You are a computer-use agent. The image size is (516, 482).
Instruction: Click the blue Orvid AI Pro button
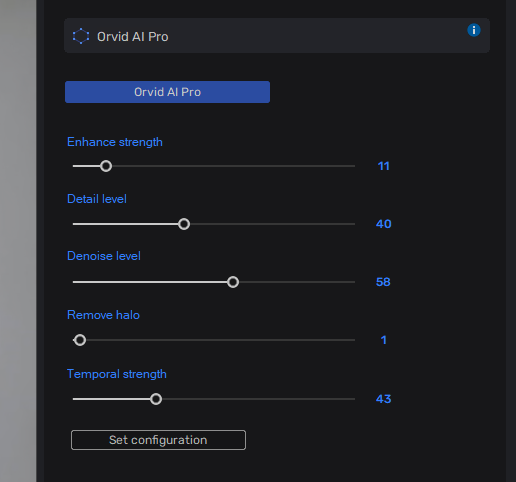[x=167, y=92]
